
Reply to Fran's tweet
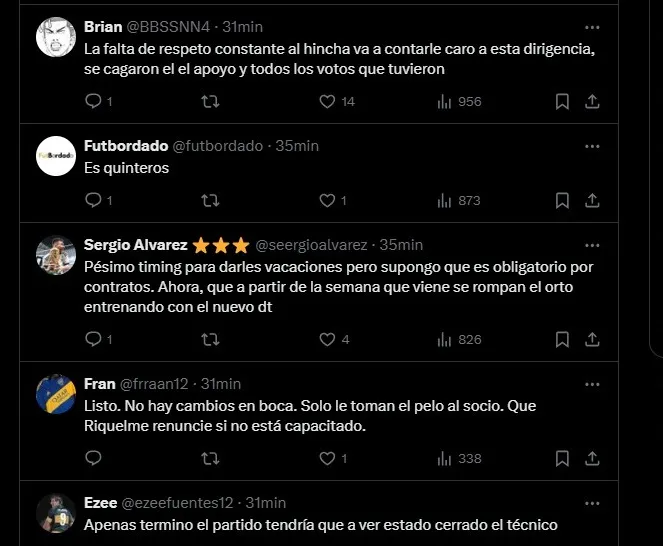pos(93,458)
